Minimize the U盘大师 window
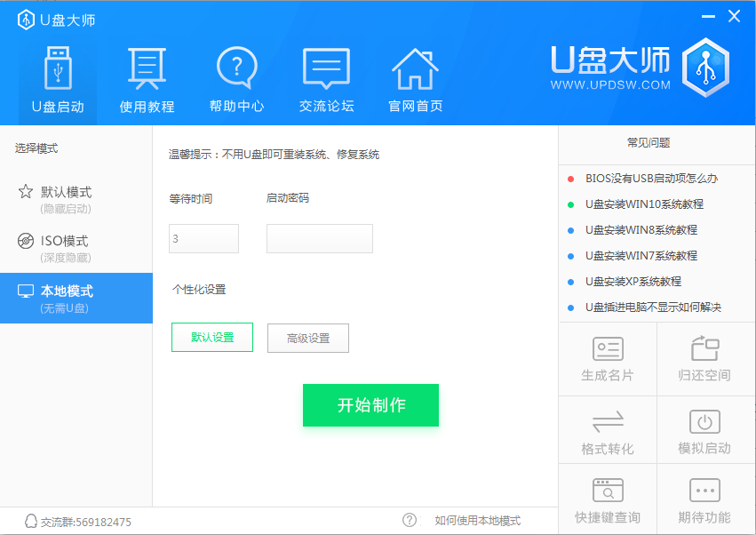The width and height of the screenshot is (756, 535). (708, 16)
